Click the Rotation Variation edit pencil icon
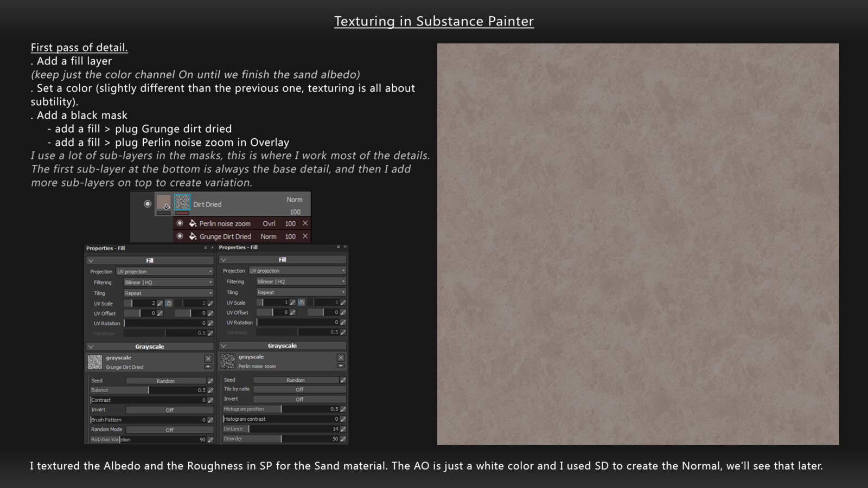This screenshot has height=488, width=868. (210, 440)
